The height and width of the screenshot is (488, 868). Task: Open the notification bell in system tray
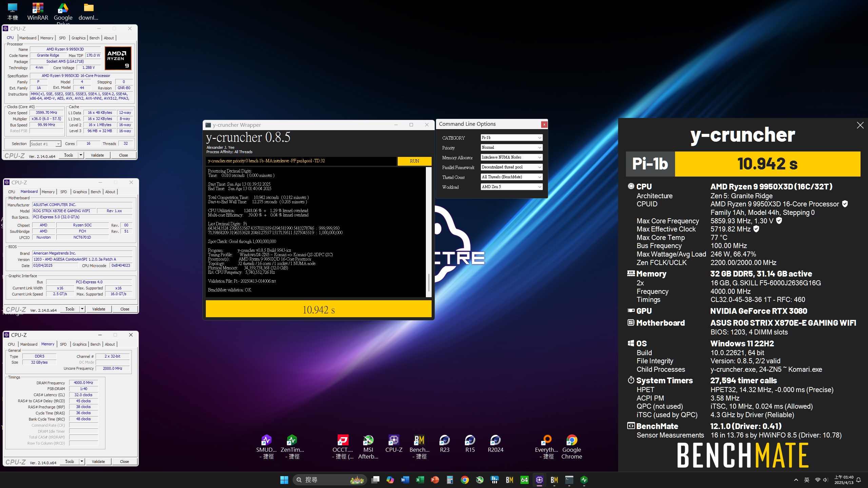[859, 480]
